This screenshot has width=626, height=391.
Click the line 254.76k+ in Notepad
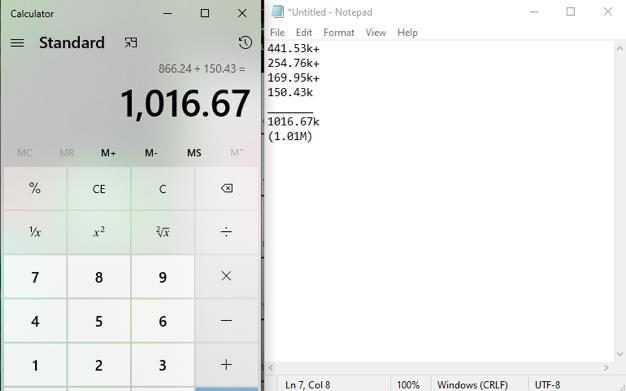(293, 63)
